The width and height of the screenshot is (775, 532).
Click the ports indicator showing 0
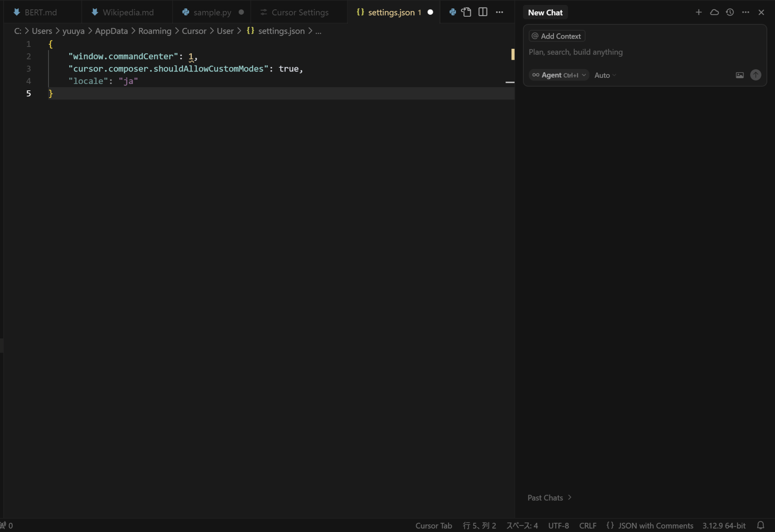point(6,526)
